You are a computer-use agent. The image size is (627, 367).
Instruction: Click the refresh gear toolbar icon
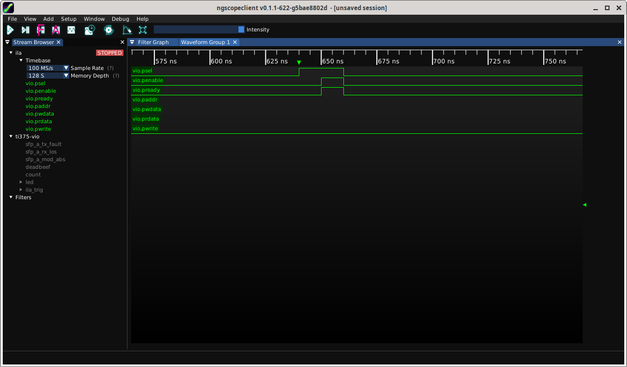tap(108, 30)
